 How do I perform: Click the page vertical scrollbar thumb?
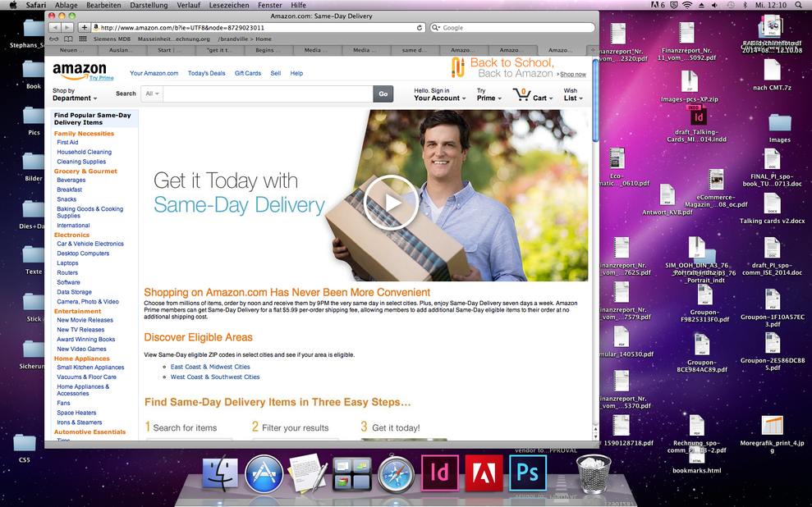pos(595,99)
